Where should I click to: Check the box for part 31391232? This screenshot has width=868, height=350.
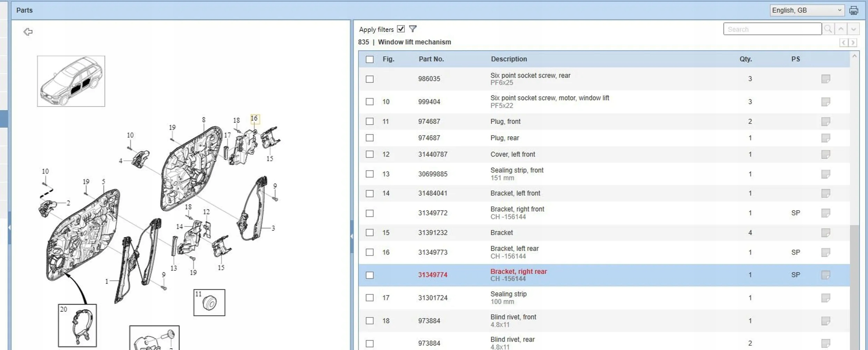(369, 233)
